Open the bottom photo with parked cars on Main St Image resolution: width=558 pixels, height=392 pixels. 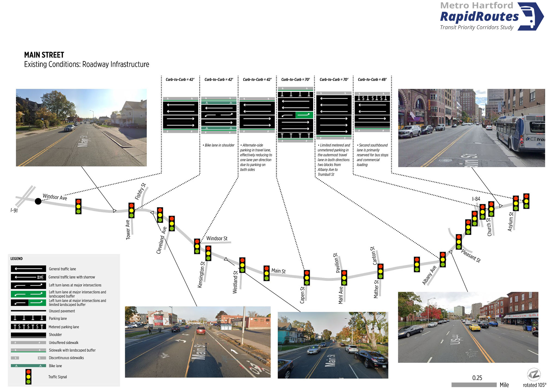(x=333, y=345)
